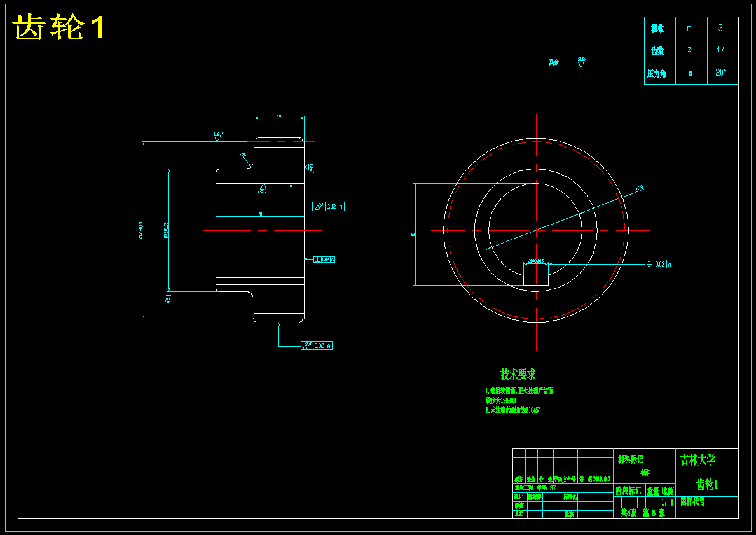Viewport: 756px width, 535px height.
Task: Click the '更改文件号' header cell
Action: tap(565, 480)
